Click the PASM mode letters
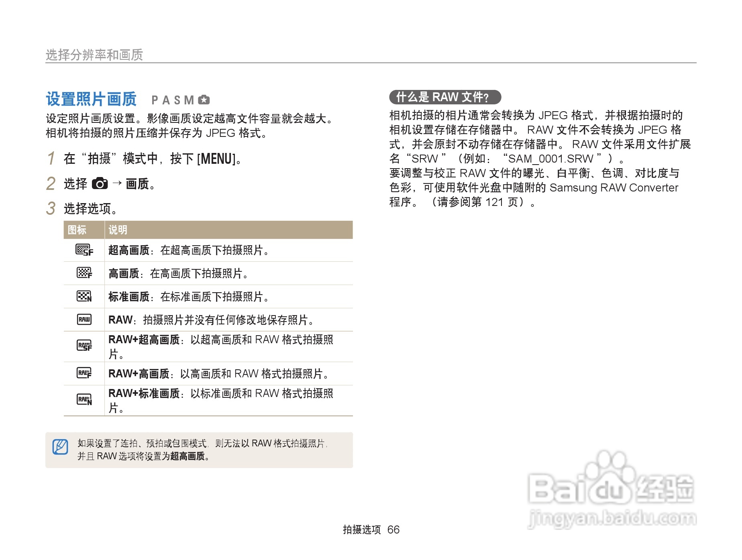The image size is (742, 560). [173, 100]
